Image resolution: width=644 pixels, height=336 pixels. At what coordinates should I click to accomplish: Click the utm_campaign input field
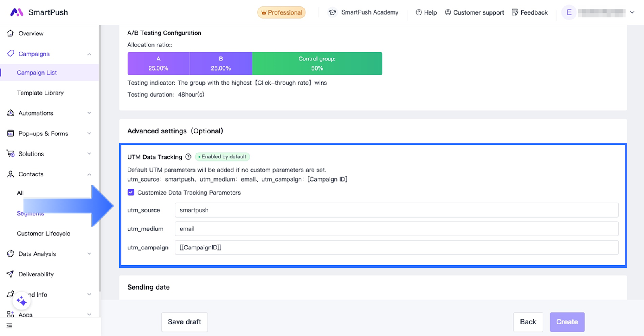point(396,247)
